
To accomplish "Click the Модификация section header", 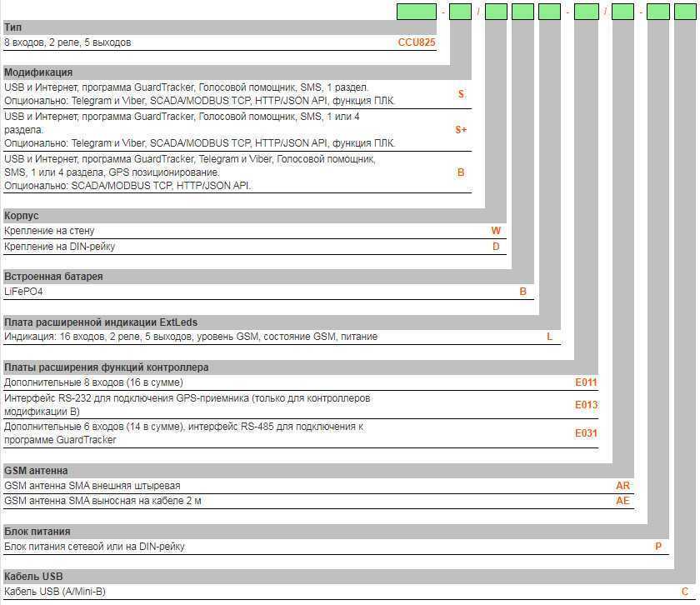I will [x=38, y=72].
